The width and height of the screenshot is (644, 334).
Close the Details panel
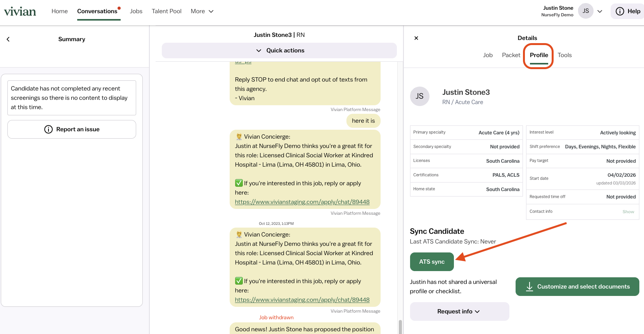[416, 38]
